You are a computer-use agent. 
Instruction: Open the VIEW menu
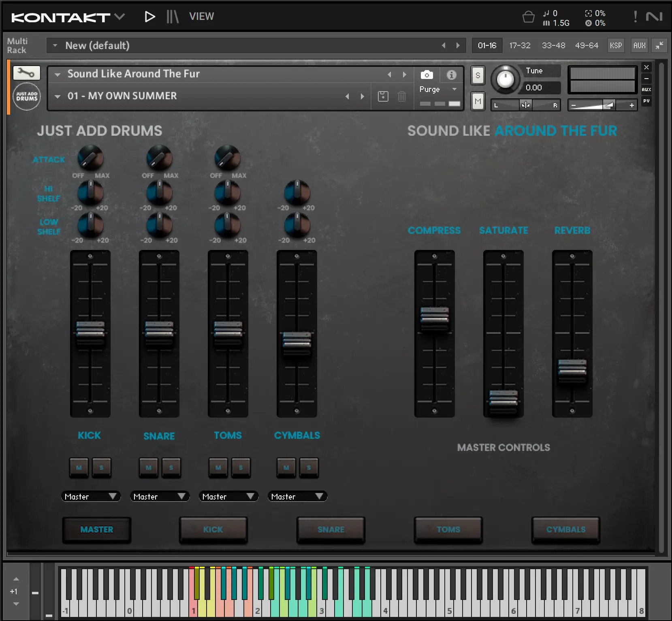[201, 17]
